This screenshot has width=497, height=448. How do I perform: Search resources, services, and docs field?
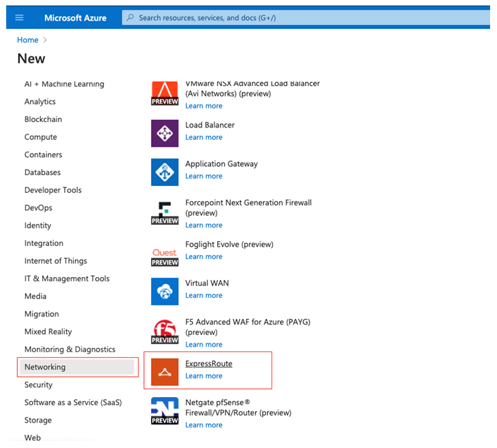click(x=306, y=18)
